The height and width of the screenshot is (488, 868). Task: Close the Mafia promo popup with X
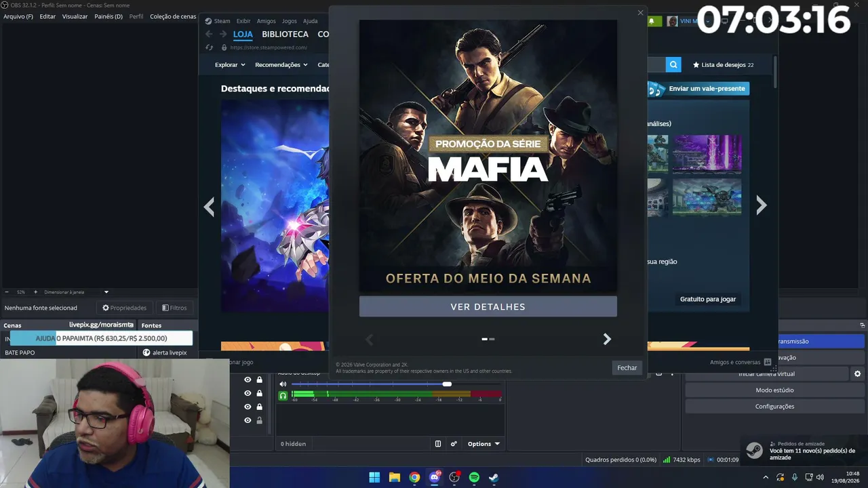coord(640,13)
